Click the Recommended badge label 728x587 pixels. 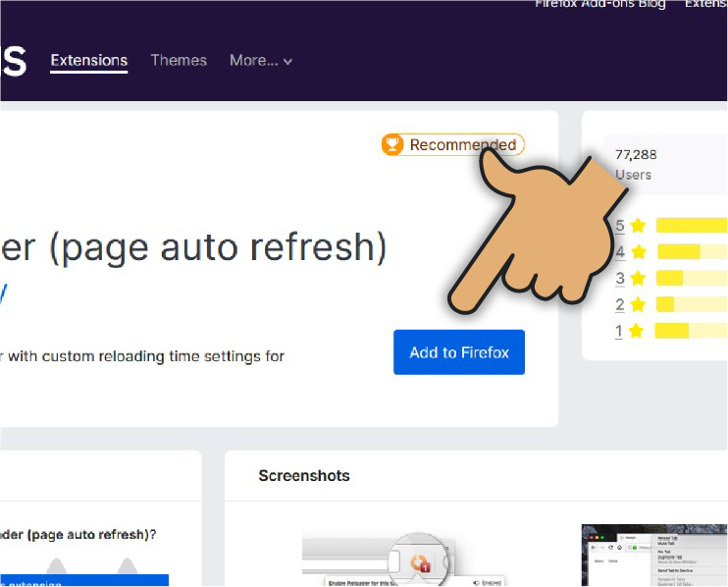(x=462, y=145)
